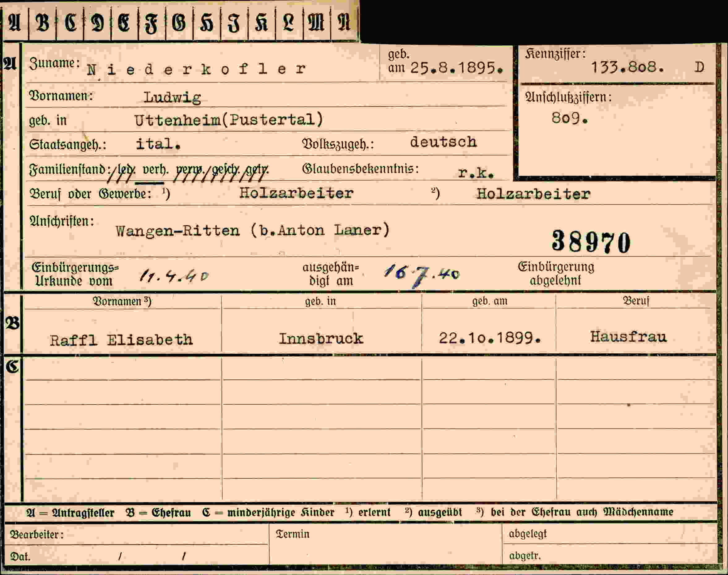This screenshot has height=575, width=728.
Task: Click the Kennziffer value 133.808
Action: (628, 67)
